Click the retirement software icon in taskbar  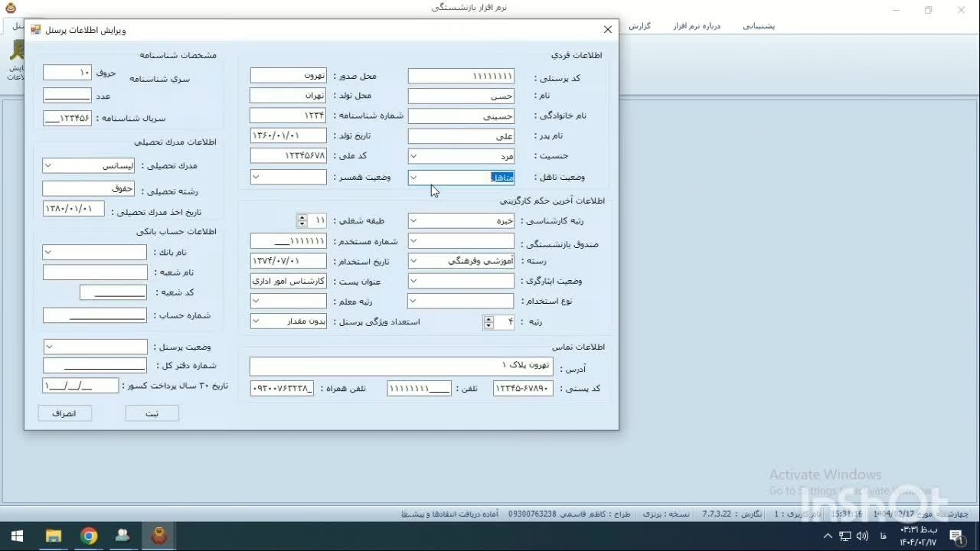(159, 536)
